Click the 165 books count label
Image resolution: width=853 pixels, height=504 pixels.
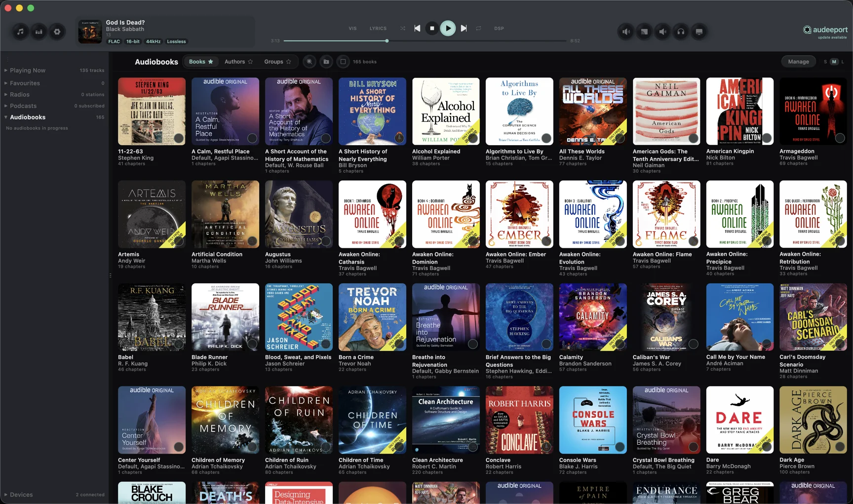click(365, 62)
